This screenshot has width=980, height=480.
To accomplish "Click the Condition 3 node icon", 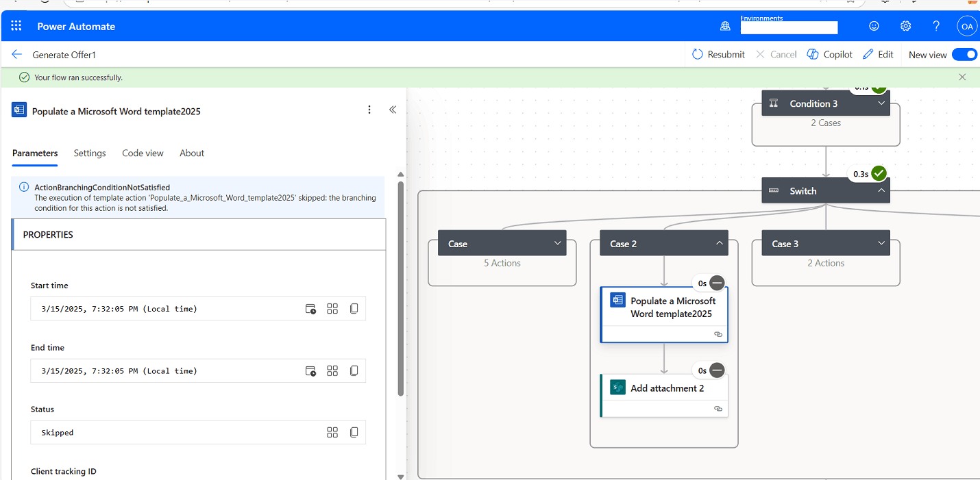I will (x=774, y=103).
